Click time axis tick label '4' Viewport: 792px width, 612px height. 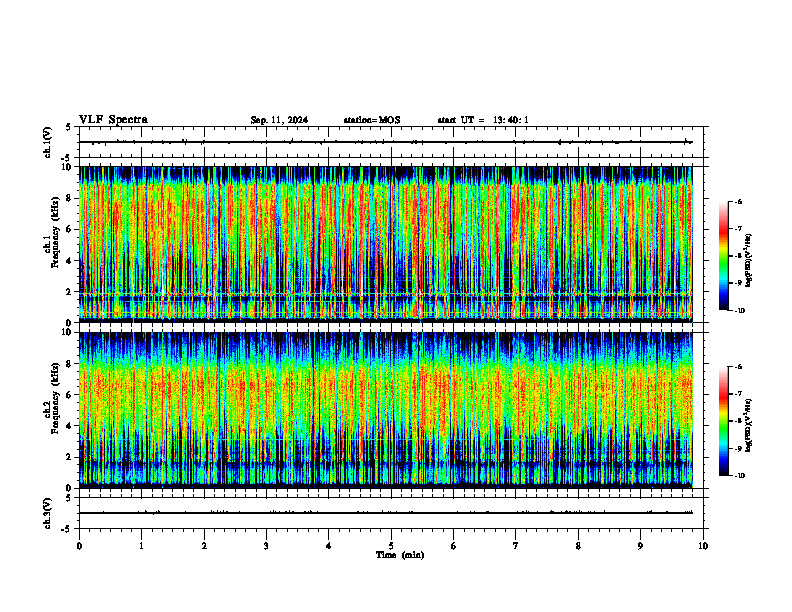click(329, 546)
